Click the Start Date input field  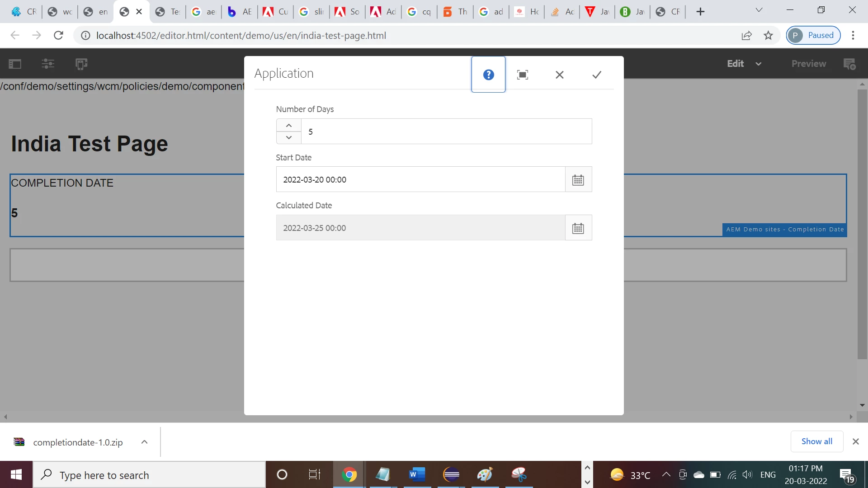[420, 180]
